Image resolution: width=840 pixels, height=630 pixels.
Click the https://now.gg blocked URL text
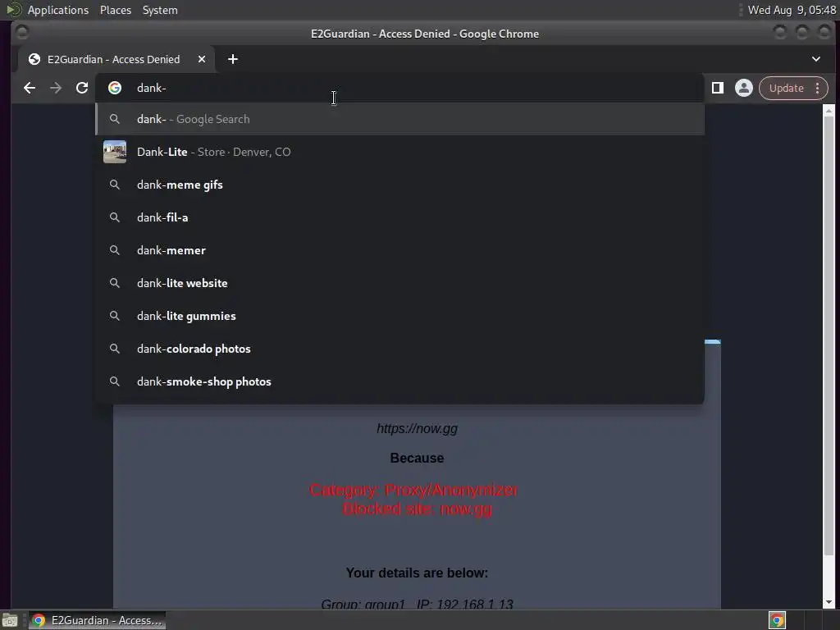[417, 428]
